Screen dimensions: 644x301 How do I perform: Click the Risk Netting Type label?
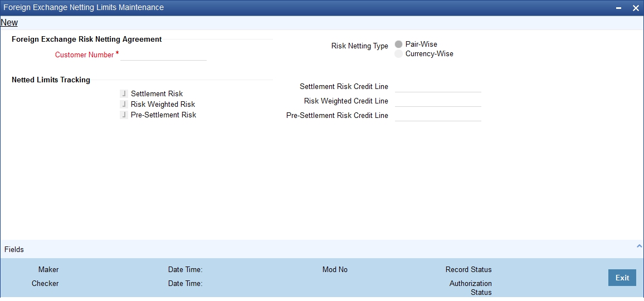(360, 46)
